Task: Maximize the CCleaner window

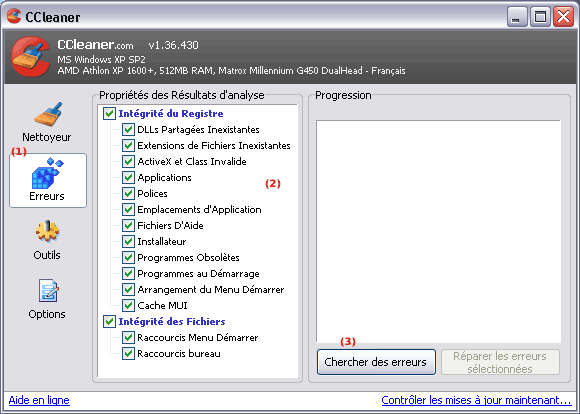Action: [x=540, y=16]
